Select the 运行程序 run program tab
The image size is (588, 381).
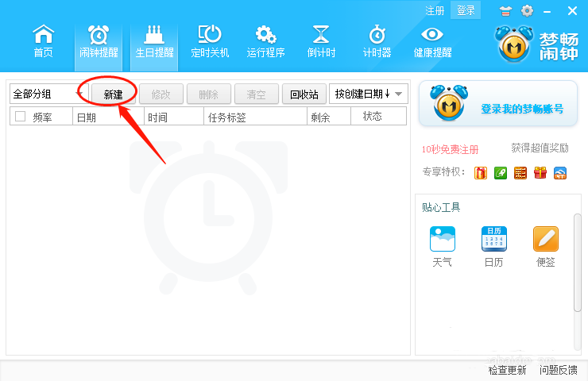(265, 41)
